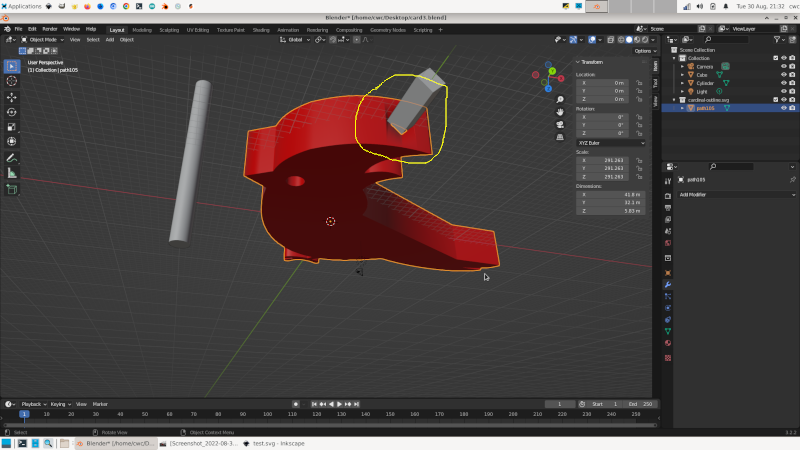
Task: Expand the Camera tree item
Action: pos(683,66)
